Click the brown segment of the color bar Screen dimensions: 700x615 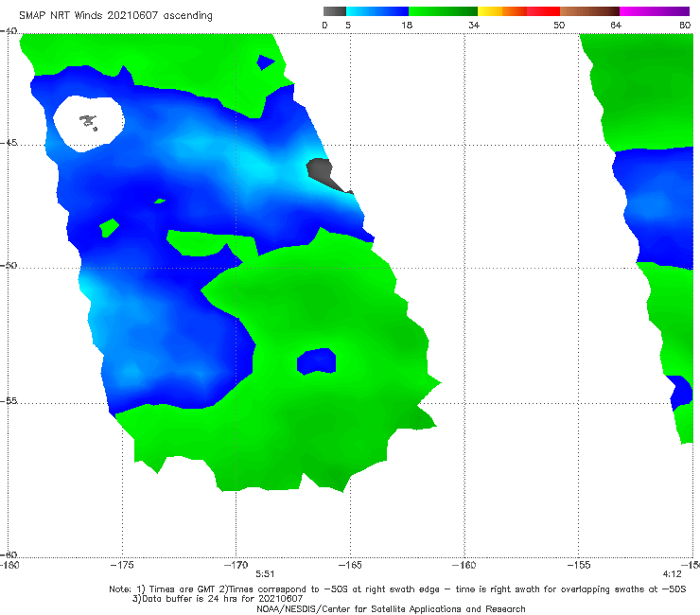click(x=589, y=11)
